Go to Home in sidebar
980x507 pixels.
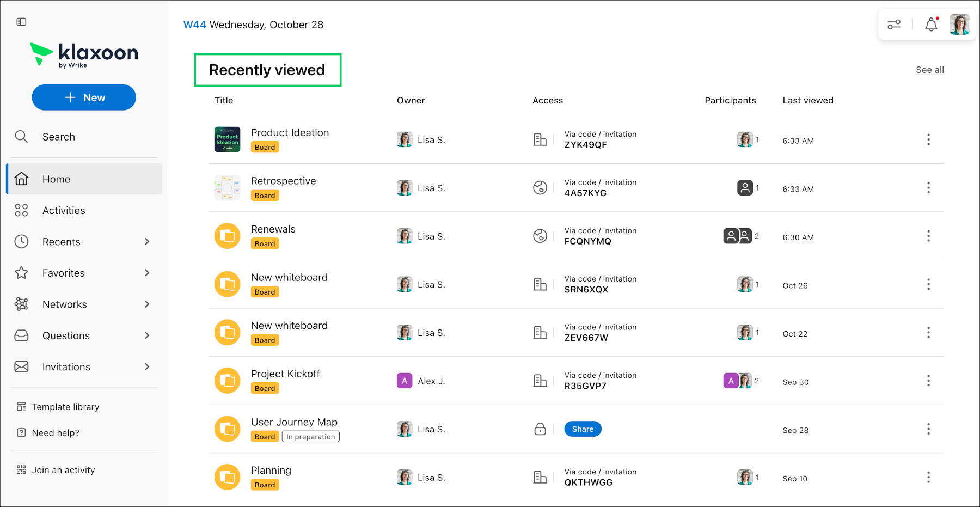click(84, 179)
